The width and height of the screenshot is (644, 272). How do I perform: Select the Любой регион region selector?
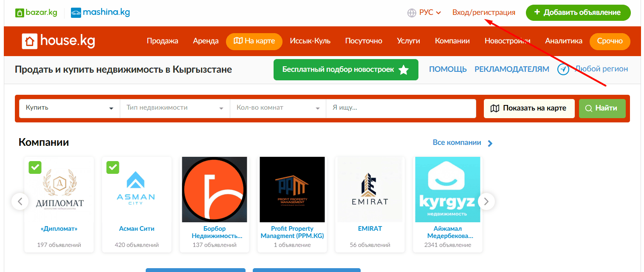click(x=601, y=69)
